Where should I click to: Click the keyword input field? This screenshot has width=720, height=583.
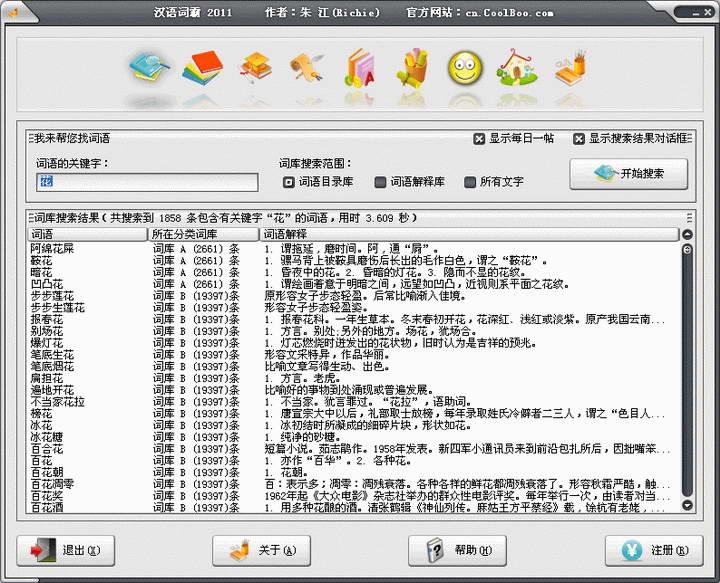pyautogui.click(x=147, y=182)
